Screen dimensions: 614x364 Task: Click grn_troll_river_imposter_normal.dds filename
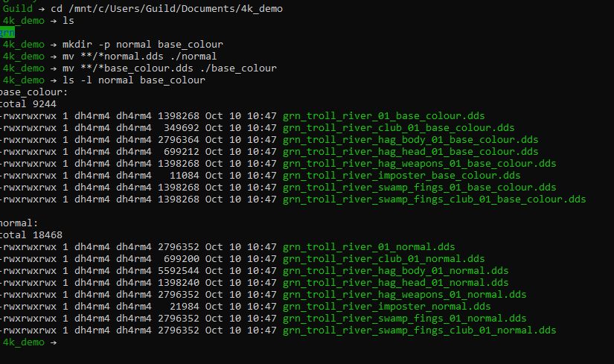click(387, 307)
